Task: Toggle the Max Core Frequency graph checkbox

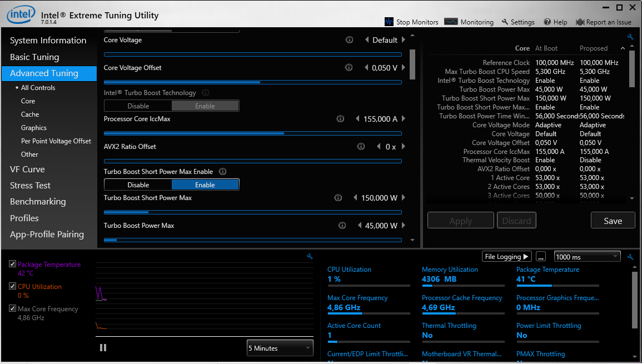Action: pos(13,308)
